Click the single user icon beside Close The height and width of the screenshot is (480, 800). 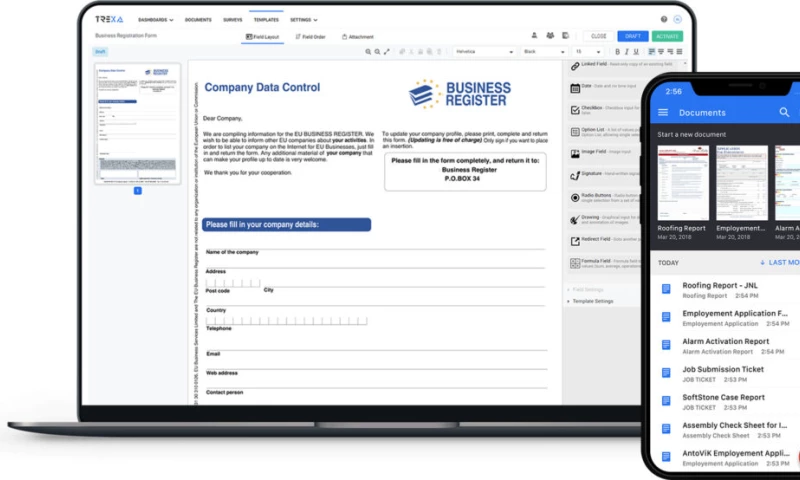pyautogui.click(x=534, y=36)
